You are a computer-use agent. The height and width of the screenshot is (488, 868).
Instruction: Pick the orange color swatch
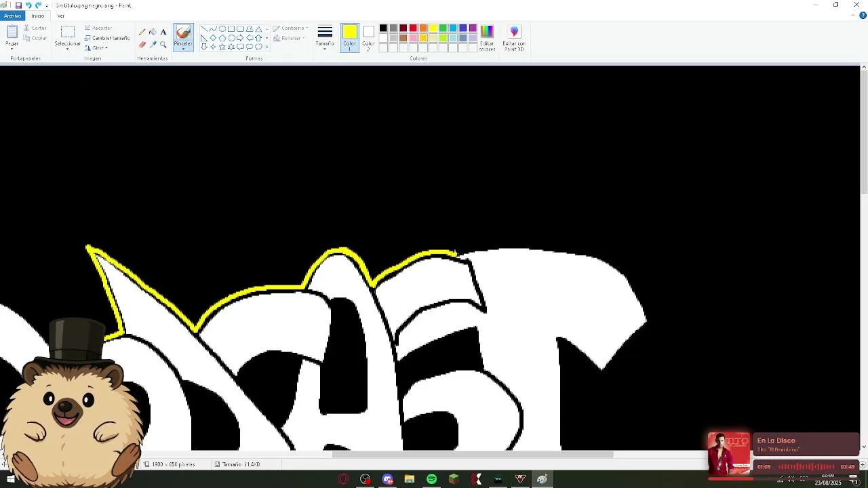(x=423, y=28)
